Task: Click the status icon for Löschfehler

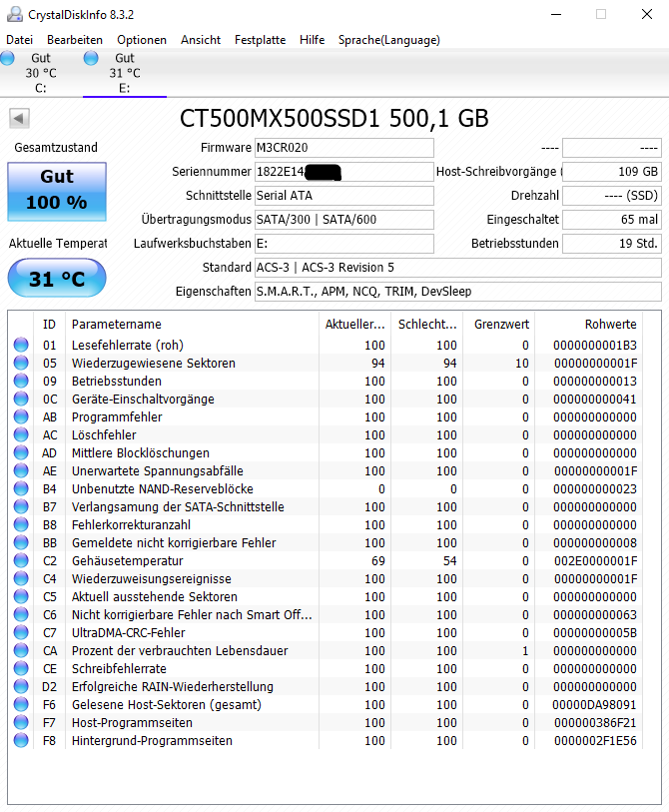Action: [x=21, y=434]
